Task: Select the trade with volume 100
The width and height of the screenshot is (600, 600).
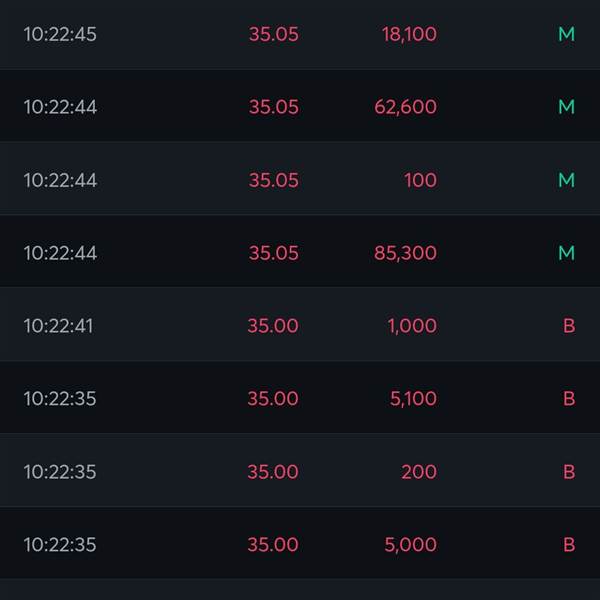Action: pos(300,178)
